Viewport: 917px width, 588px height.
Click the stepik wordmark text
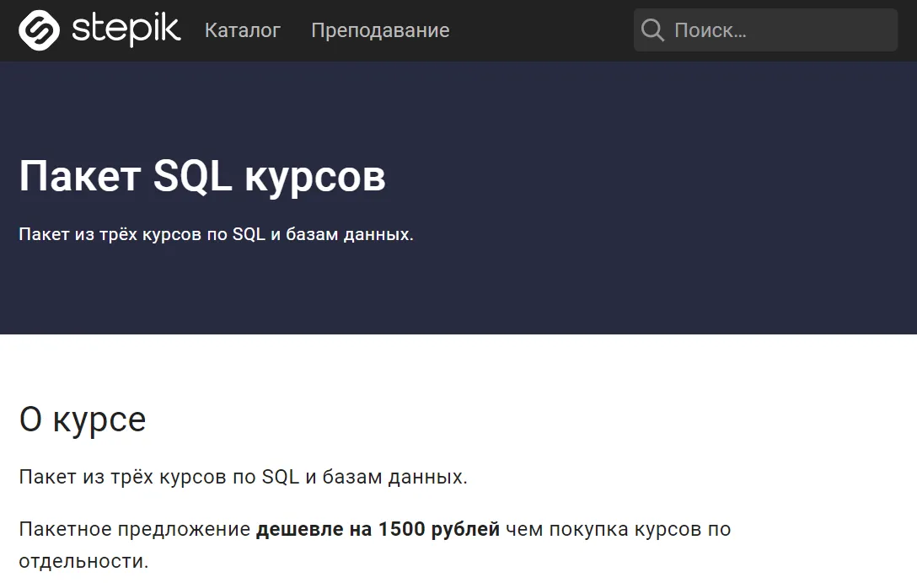126,30
